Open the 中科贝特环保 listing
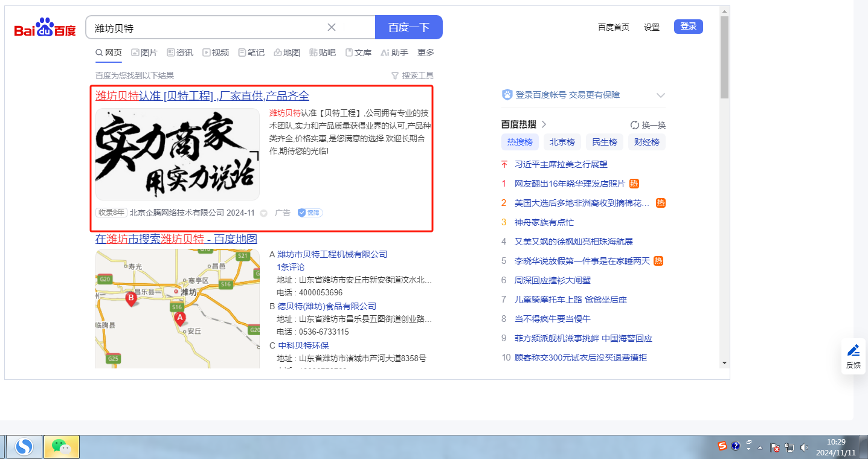The height and width of the screenshot is (459, 868). pyautogui.click(x=303, y=345)
